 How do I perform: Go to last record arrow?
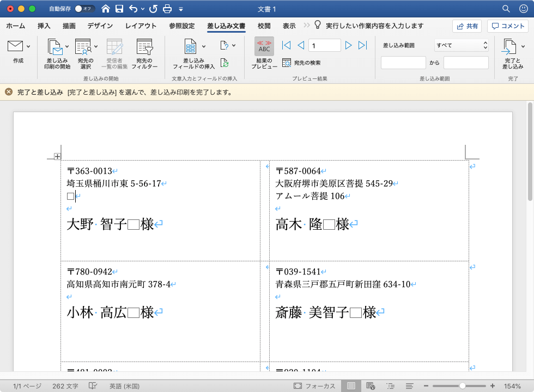(x=363, y=45)
